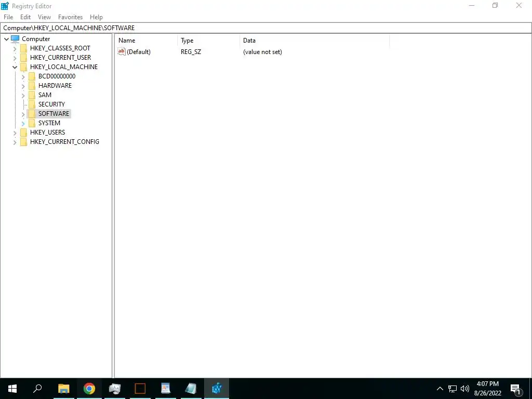This screenshot has height=399, width=532.
Task: Expand HKEY_CURRENT_CONFIG with its chevron
Action: click(x=15, y=142)
